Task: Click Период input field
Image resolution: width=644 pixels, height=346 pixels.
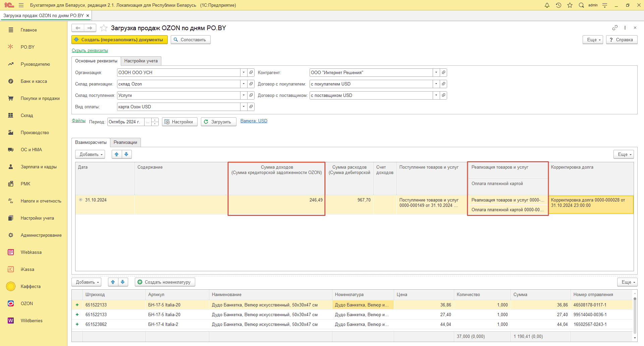Action: [126, 122]
